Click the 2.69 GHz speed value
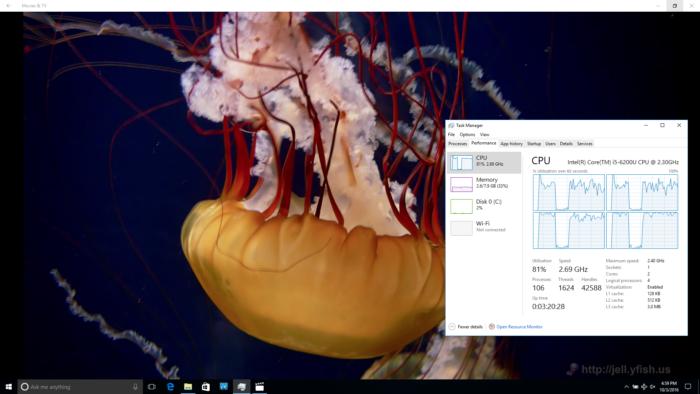The height and width of the screenshot is (394, 700). pyautogui.click(x=573, y=269)
